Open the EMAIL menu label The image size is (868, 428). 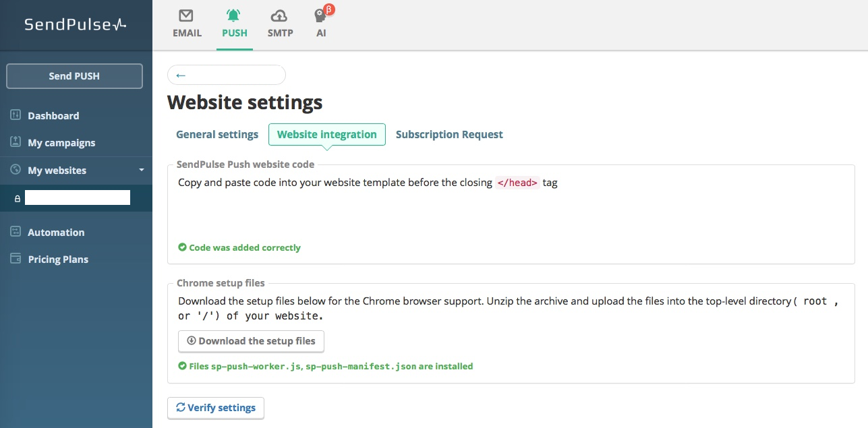187,33
